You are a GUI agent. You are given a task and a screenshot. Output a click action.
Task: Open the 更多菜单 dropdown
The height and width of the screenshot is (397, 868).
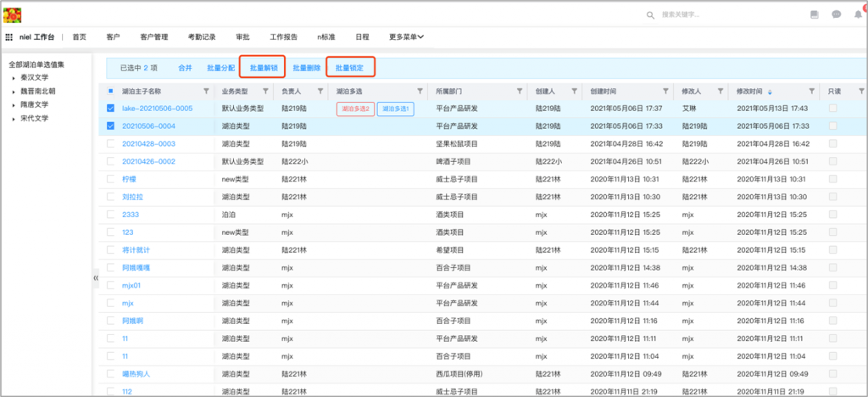tap(406, 37)
